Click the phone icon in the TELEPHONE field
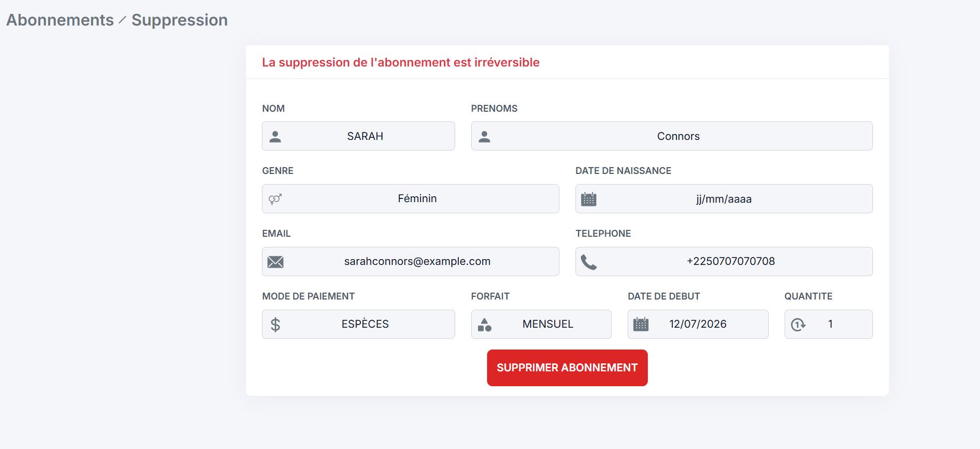 [x=589, y=262]
